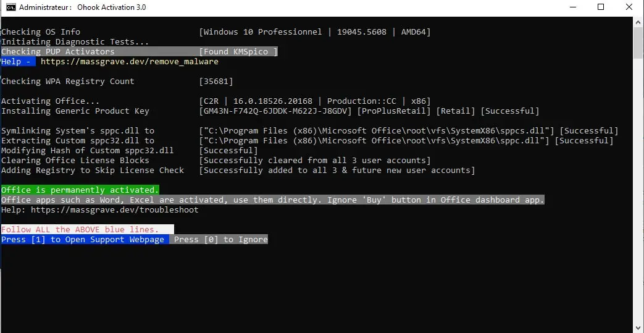The image size is (644, 333).
Task: Click 'Successfully cleared from all 3 user accounts'
Action: (x=315, y=161)
